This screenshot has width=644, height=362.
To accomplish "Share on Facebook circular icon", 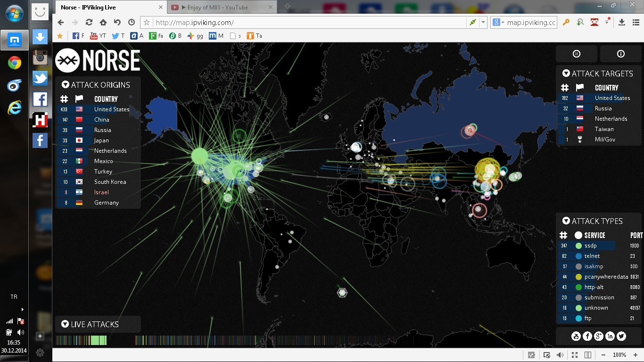I will pyautogui.click(x=587, y=336).
